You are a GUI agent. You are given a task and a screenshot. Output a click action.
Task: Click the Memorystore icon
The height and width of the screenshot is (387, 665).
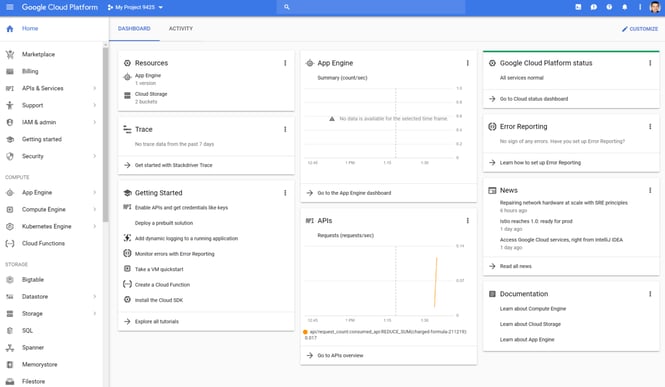click(10, 365)
